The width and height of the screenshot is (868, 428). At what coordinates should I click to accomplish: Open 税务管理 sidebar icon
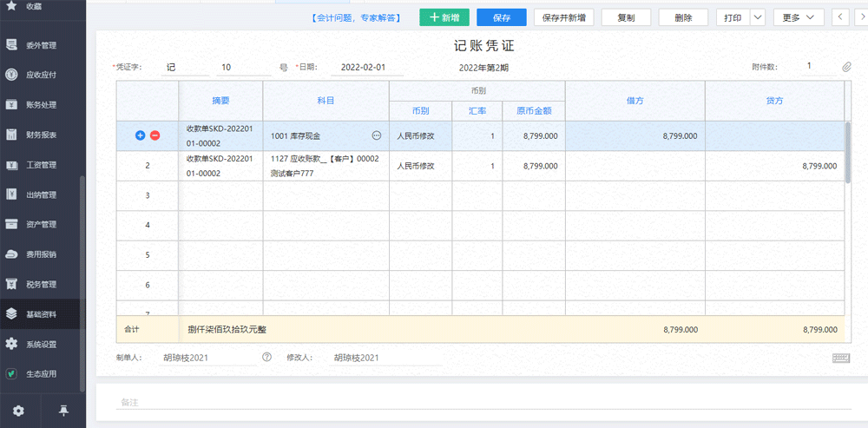[11, 284]
